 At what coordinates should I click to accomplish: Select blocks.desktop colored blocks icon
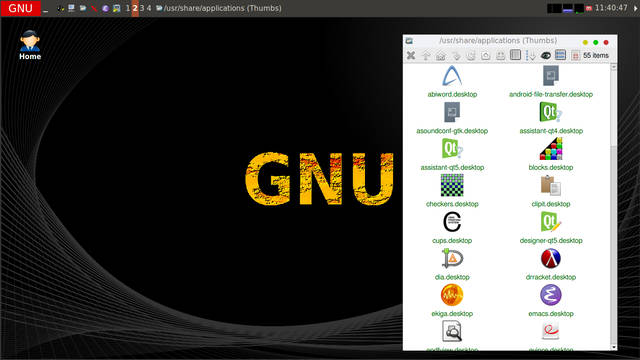coord(551,149)
